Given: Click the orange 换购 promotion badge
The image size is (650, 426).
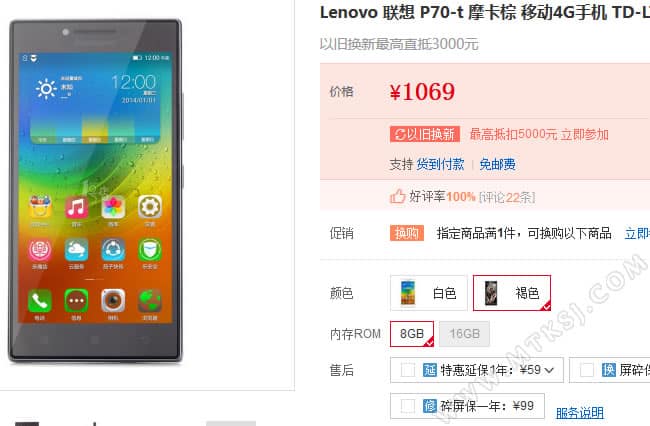Looking at the screenshot, I should (407, 233).
